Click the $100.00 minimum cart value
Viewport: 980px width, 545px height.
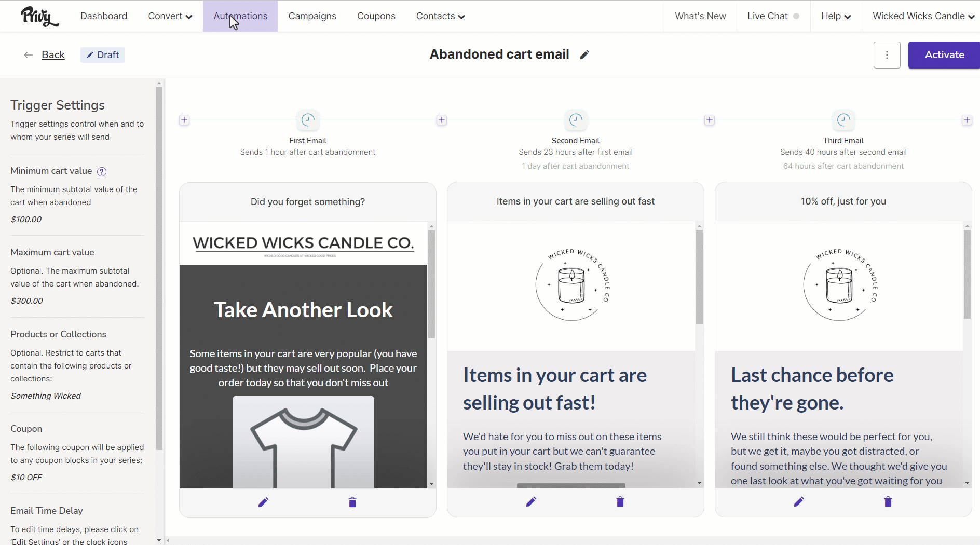pyautogui.click(x=26, y=219)
